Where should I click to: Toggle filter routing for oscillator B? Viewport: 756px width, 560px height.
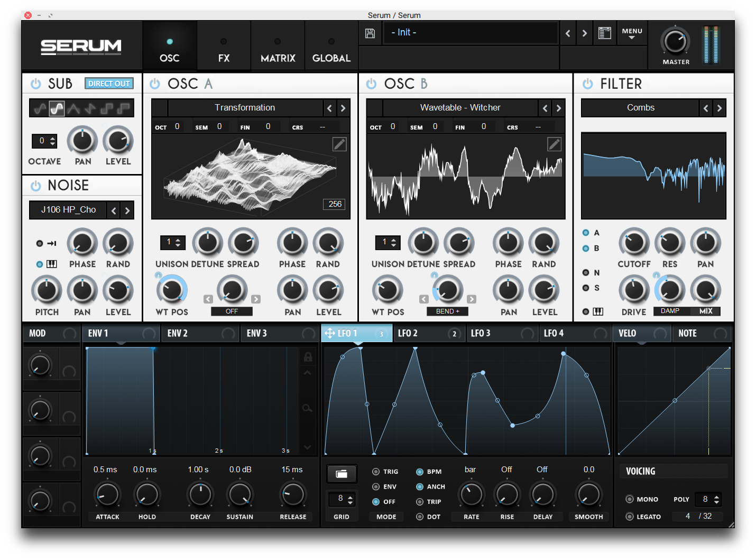(x=586, y=249)
